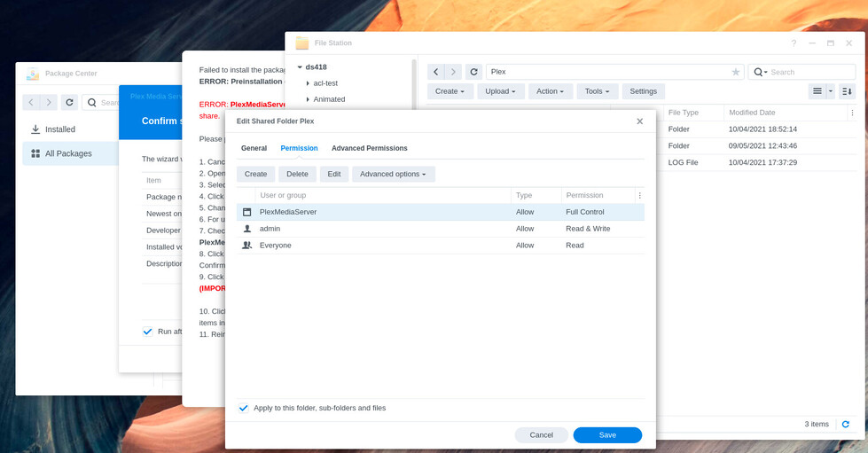Click All Packages grid icon
The height and width of the screenshot is (453, 868).
click(x=35, y=153)
